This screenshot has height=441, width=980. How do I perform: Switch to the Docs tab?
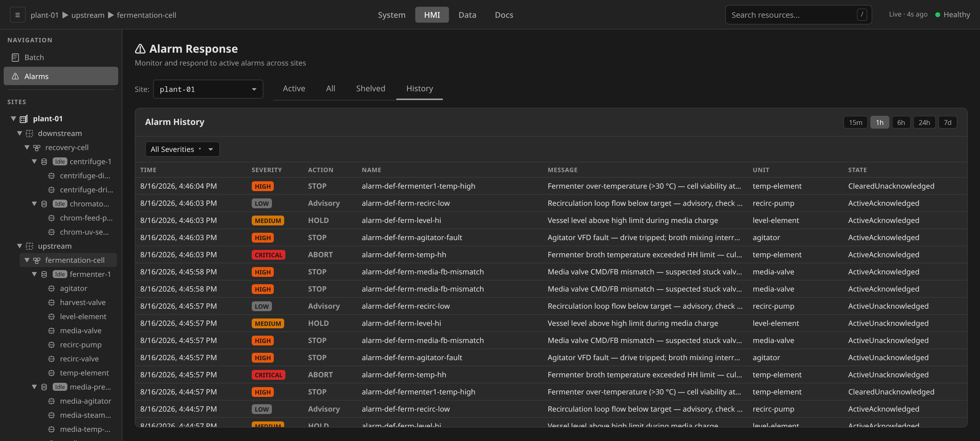coord(504,15)
